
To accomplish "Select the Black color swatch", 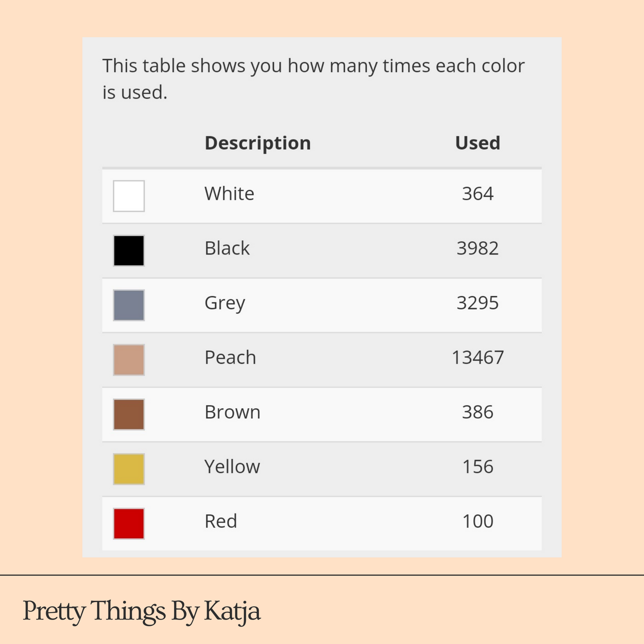I will [x=129, y=250].
